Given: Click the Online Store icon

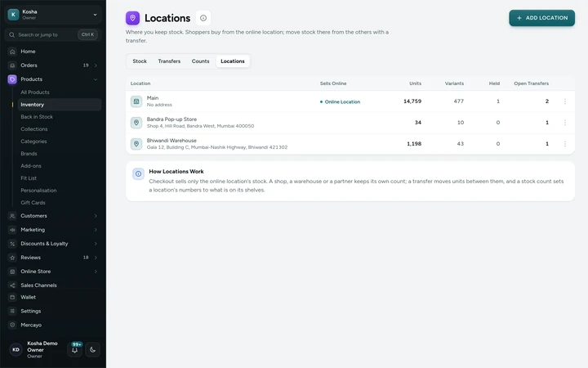Looking at the screenshot, I should (12, 272).
